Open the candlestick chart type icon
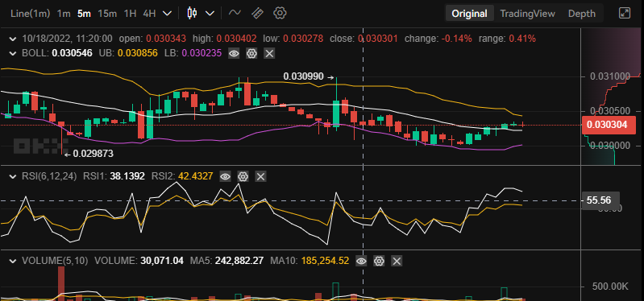 pos(191,13)
